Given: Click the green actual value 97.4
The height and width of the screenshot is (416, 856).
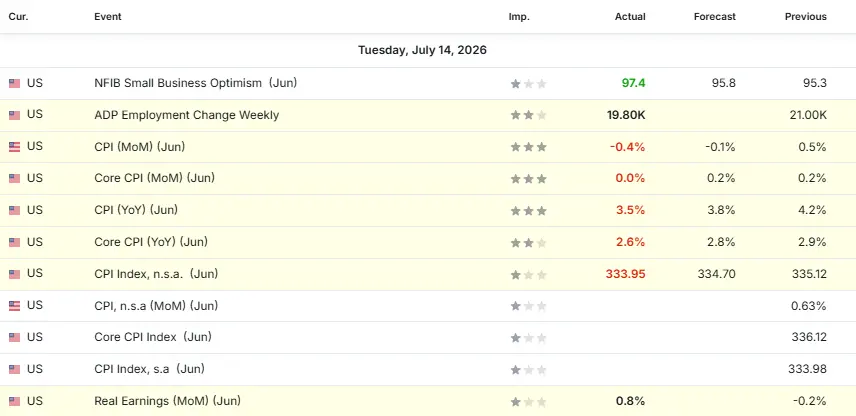Looking at the screenshot, I should (x=633, y=83).
